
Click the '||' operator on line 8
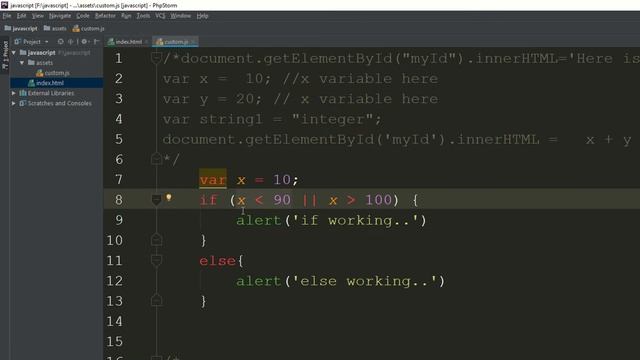[309, 200]
